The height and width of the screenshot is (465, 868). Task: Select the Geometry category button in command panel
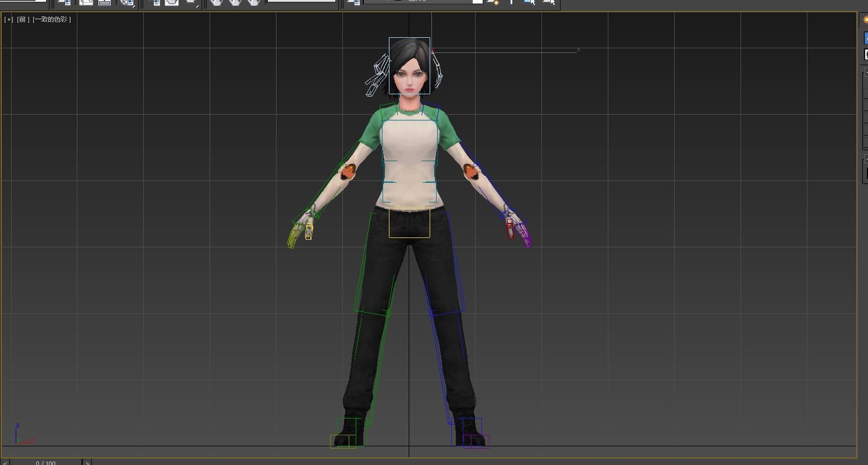[866, 38]
